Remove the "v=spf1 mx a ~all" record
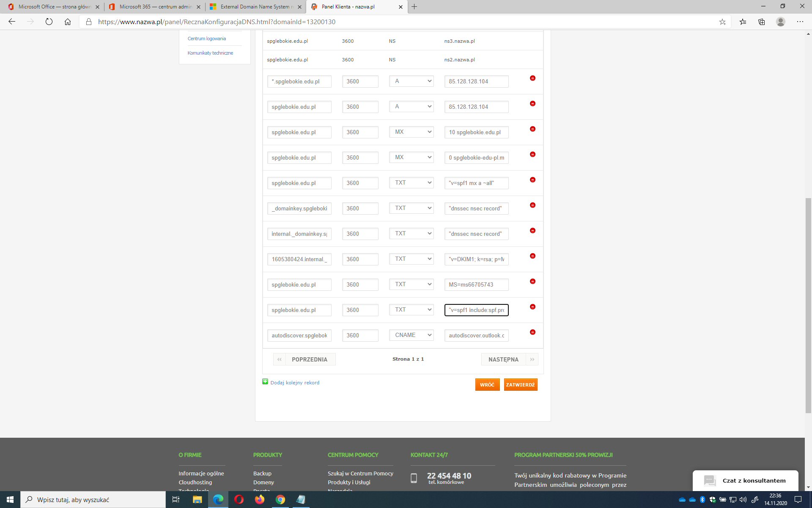Image resolution: width=812 pixels, height=508 pixels. click(532, 180)
